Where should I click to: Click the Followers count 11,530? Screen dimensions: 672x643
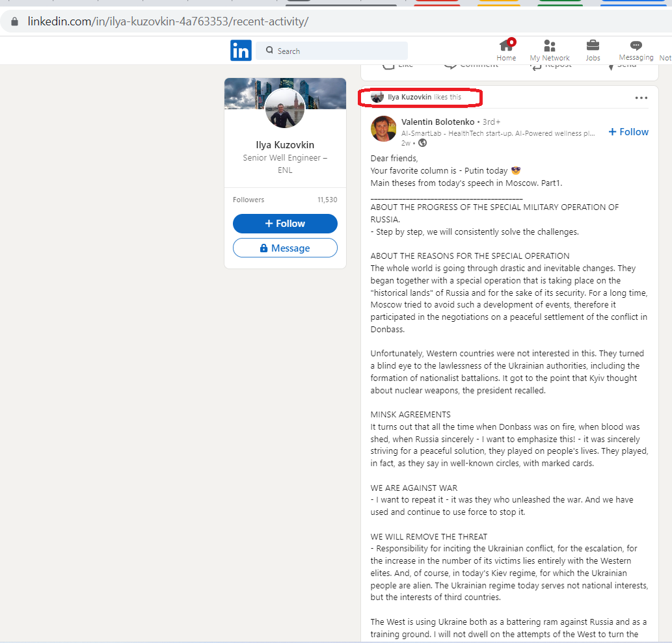(327, 200)
